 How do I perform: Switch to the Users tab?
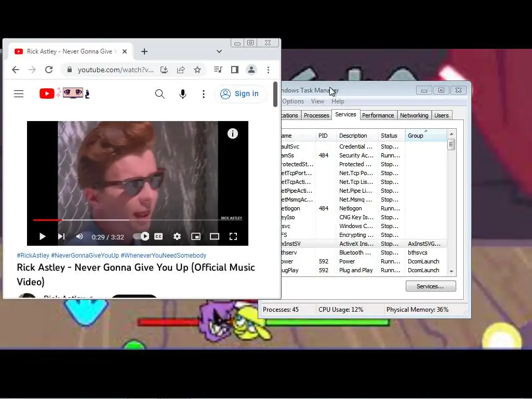pos(442,115)
